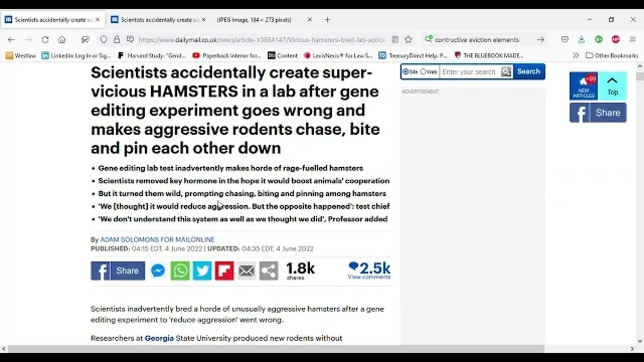The height and width of the screenshot is (362, 644).
Task: Bookmark this page with the star icon
Action: pos(409,40)
